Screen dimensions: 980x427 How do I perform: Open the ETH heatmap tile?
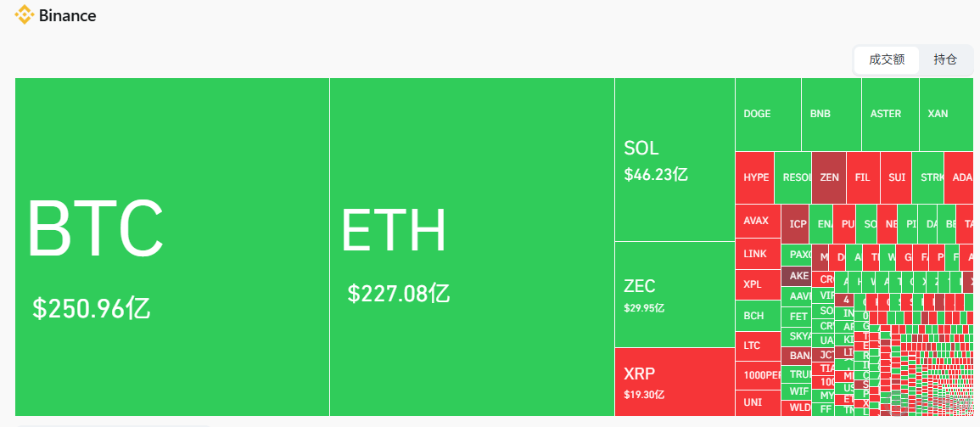pyautogui.click(x=472, y=246)
